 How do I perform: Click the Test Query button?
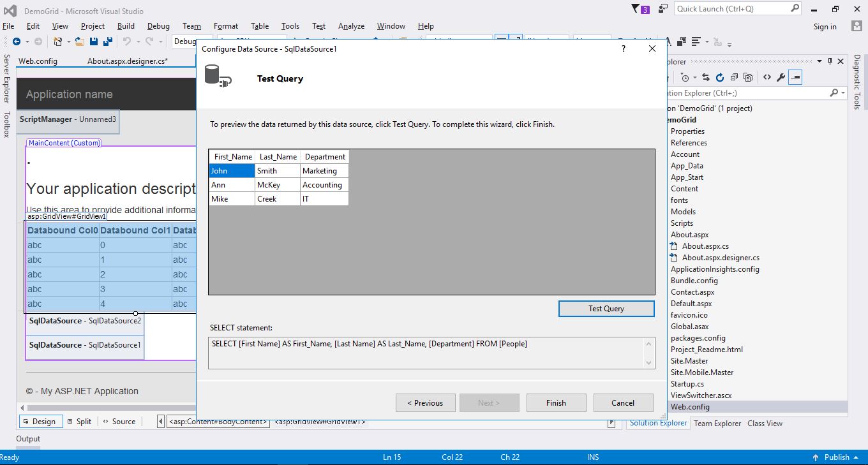click(x=606, y=309)
